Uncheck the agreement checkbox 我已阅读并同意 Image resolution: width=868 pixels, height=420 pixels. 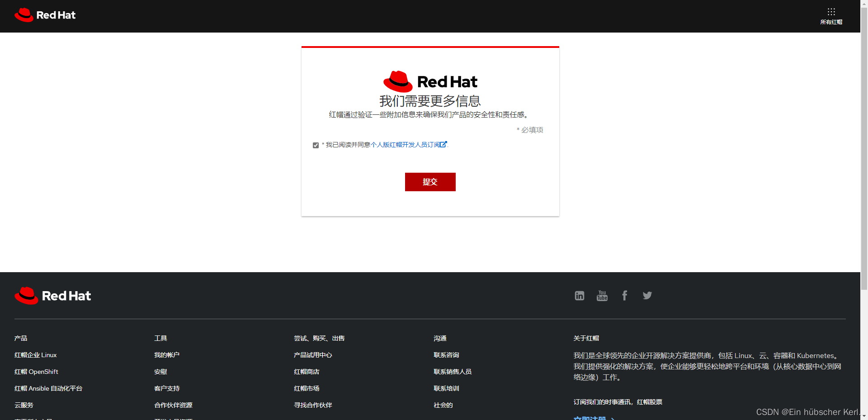316,145
